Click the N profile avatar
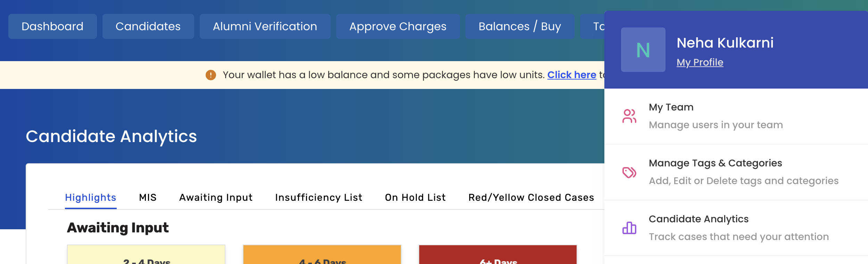This screenshot has height=264, width=868. point(643,50)
